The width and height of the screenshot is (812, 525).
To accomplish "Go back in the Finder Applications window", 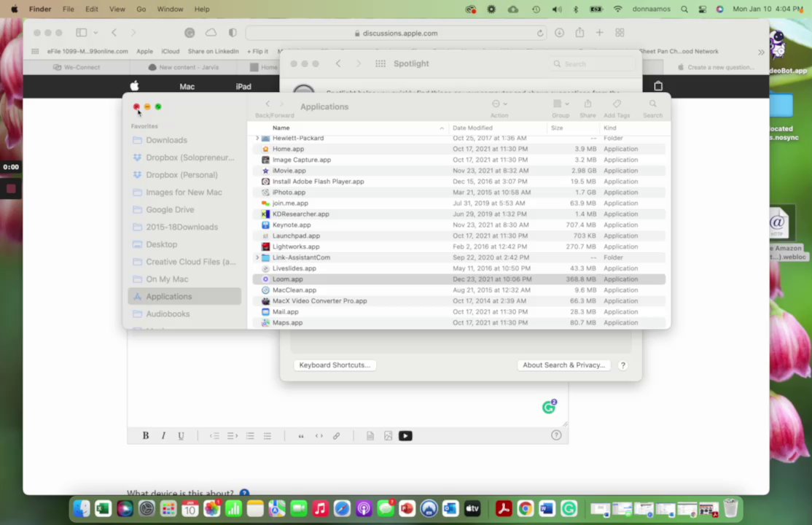I will tap(268, 104).
